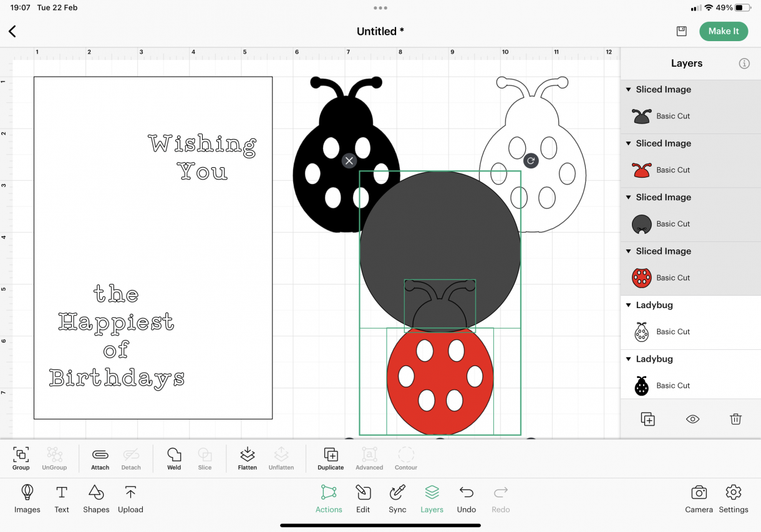Collapse the third Sliced Image group with grey circle
Image resolution: width=761 pixels, height=532 pixels.
click(629, 198)
